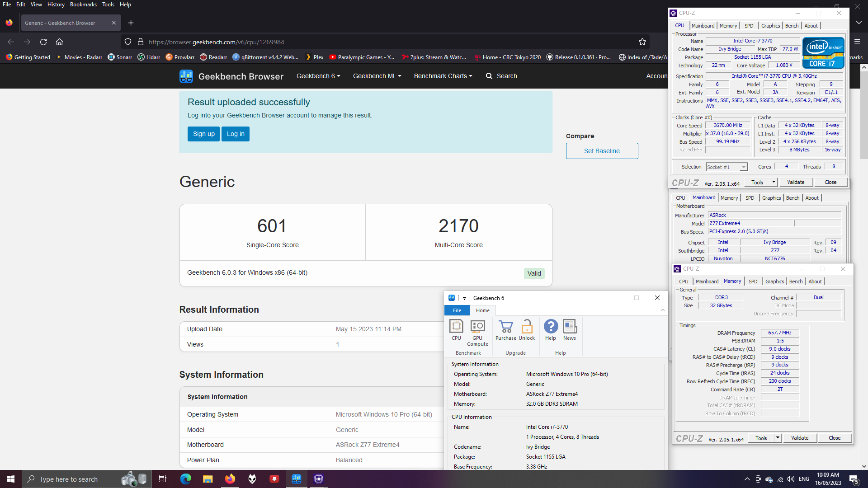
Task: Open Firefox Bookmarks menu
Action: coord(83,5)
